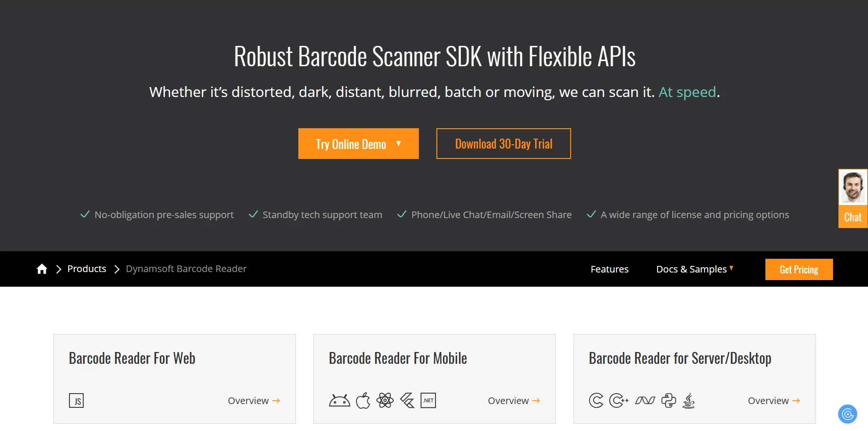Click the Android platform icon
868x431 pixels.
click(x=339, y=401)
